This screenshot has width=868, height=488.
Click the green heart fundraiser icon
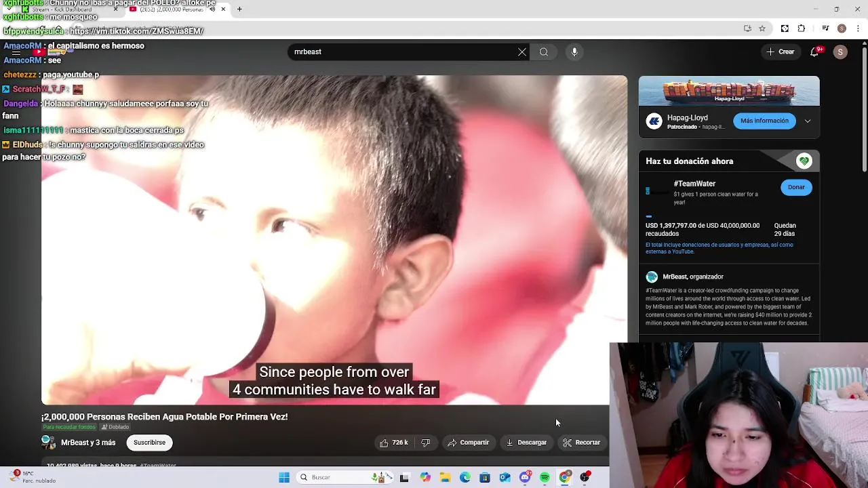point(804,161)
